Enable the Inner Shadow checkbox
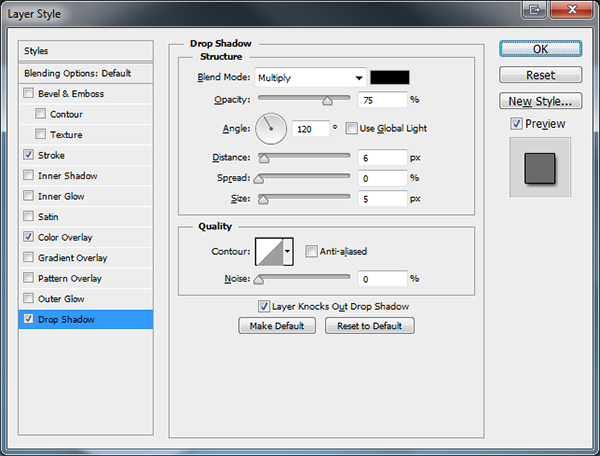The image size is (600, 456). click(x=28, y=175)
